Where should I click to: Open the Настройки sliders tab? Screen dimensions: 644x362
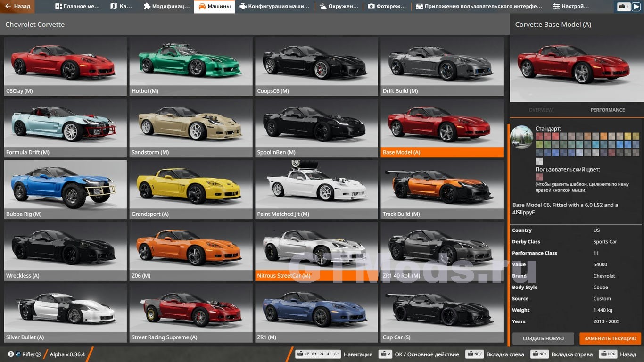(x=571, y=7)
